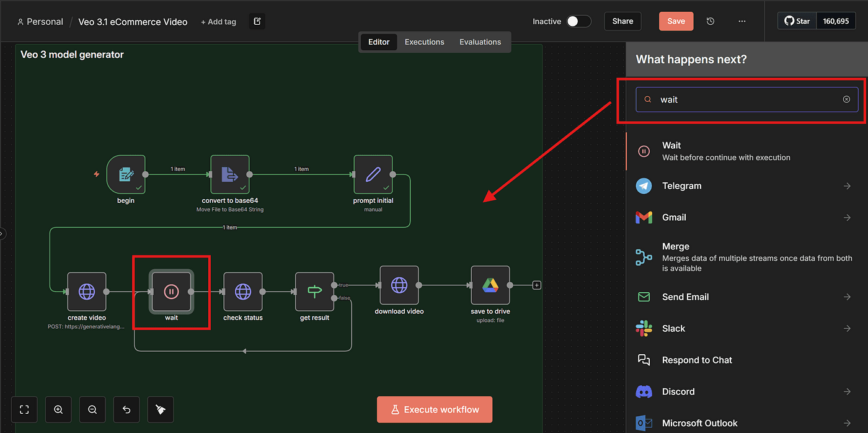
Task: Expand Slack node options arrow
Action: point(847,329)
